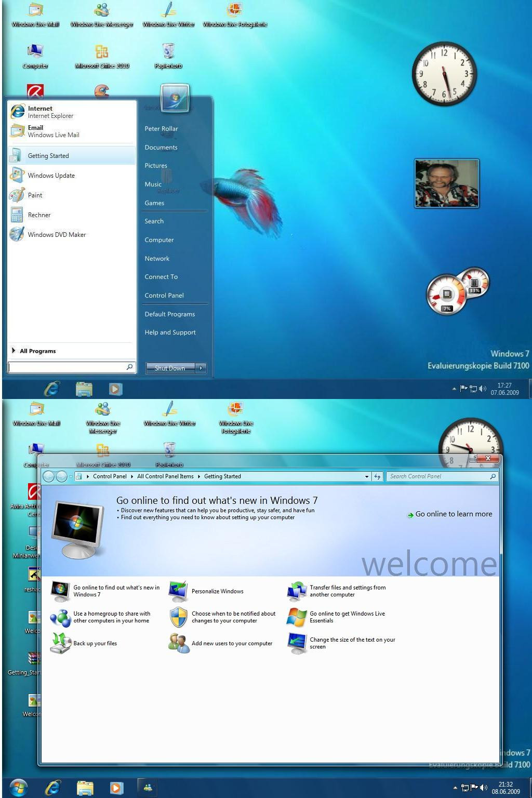This screenshot has height=798, width=532.
Task: Open Change the size of the text item
Action: (x=352, y=643)
